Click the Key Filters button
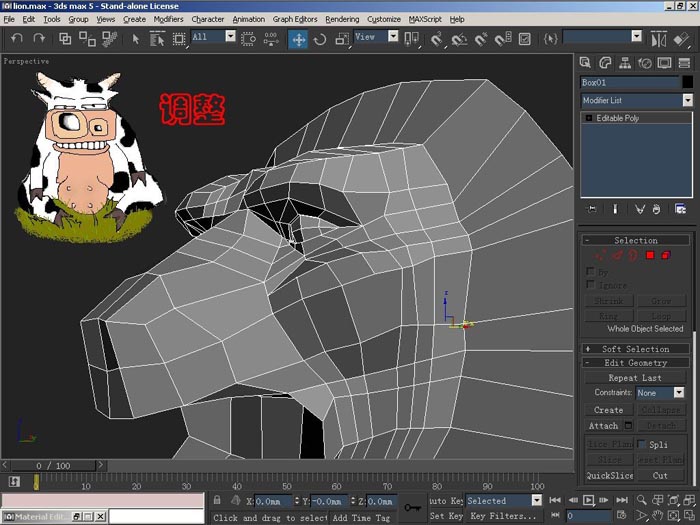Screen dimensions: 700x525 (x=503, y=516)
